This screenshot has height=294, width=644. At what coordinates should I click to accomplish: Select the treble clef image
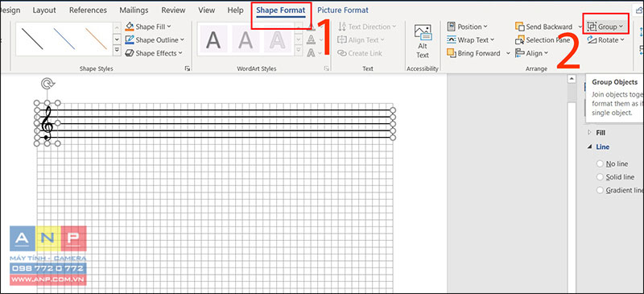tap(47, 123)
